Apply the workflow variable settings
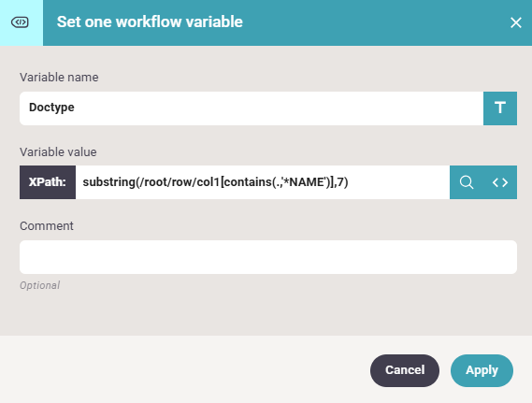532x403 pixels. [x=482, y=370]
